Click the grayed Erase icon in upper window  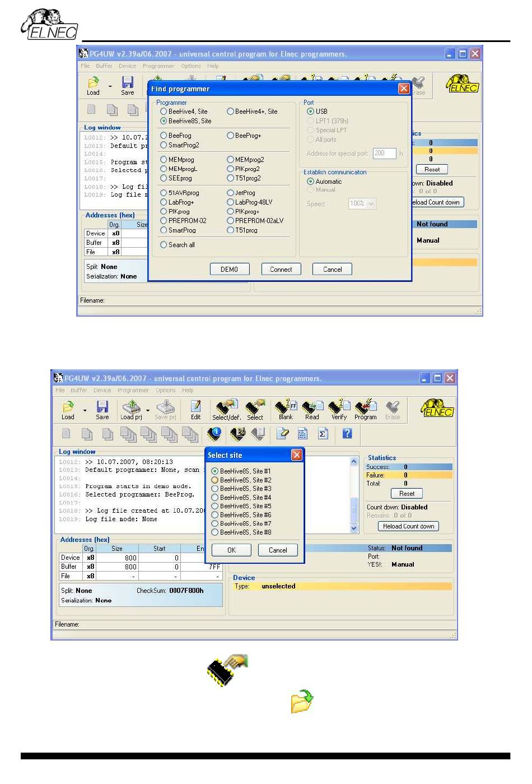pyautogui.click(x=418, y=86)
